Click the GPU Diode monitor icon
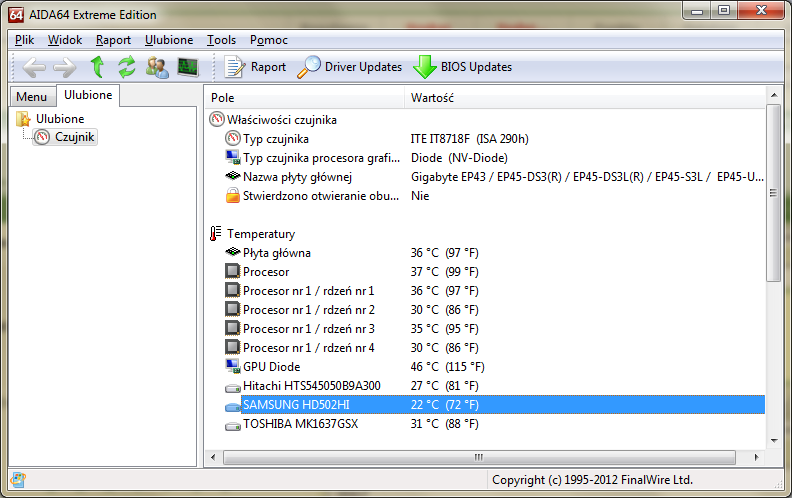Viewport: 792px width, 498px height. pos(232,366)
